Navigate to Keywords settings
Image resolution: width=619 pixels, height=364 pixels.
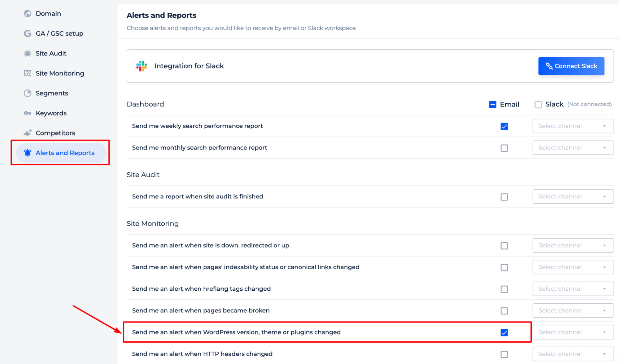pyautogui.click(x=51, y=113)
